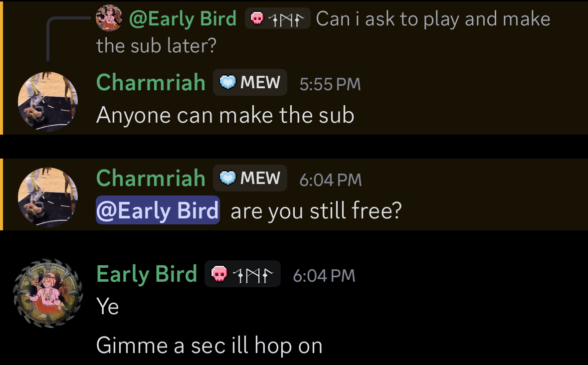This screenshot has width=588, height=365.
Task: Click pink skull icon beside Early Bird username
Action: pos(219,274)
